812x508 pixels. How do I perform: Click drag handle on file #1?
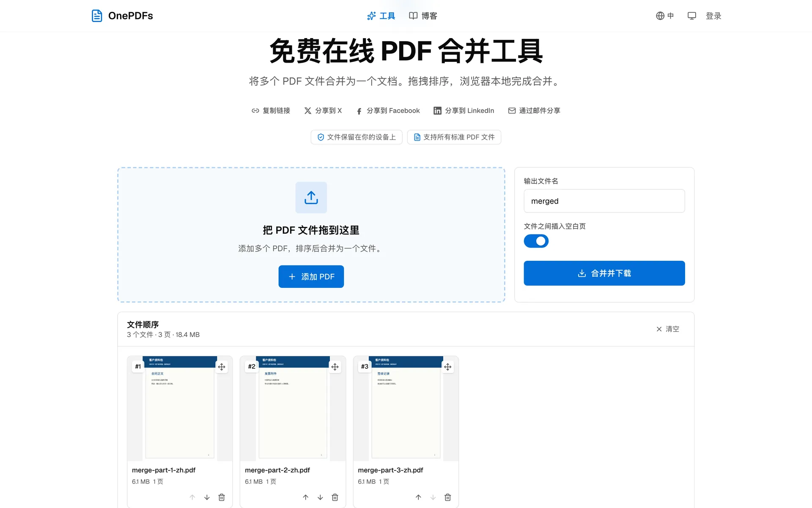pos(222,367)
